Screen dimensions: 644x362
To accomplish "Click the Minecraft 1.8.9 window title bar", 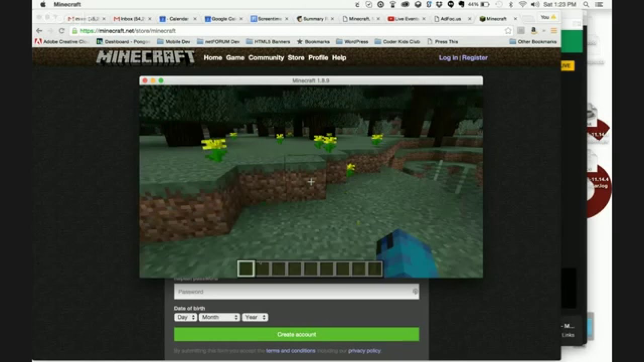I will point(311,80).
